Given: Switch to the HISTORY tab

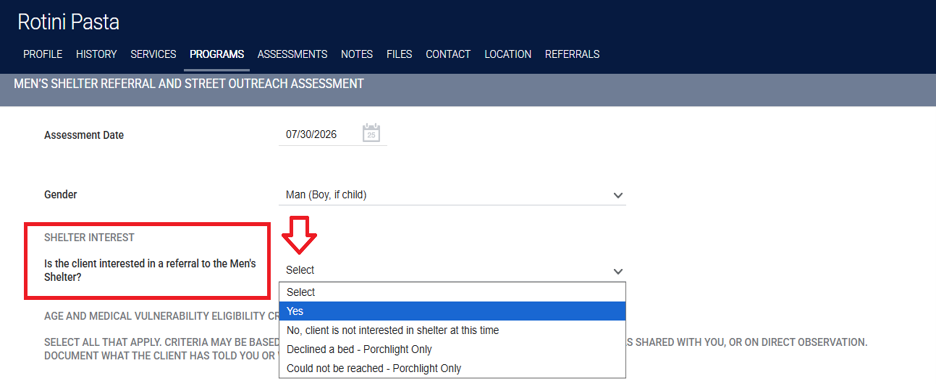Looking at the screenshot, I should coord(96,54).
